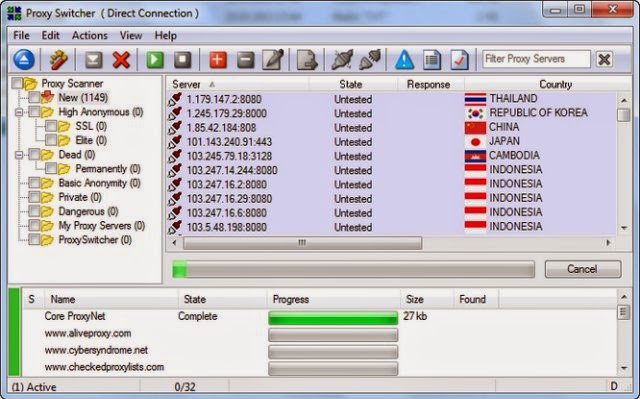Click the Cambodia flag icon
This screenshot has height=399, width=640.
coord(475,156)
